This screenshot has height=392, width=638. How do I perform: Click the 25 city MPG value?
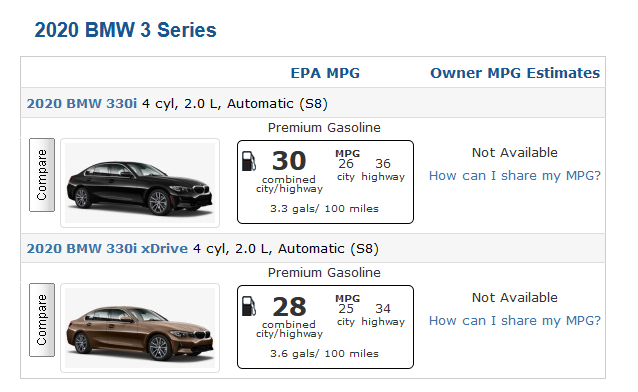tap(346, 309)
